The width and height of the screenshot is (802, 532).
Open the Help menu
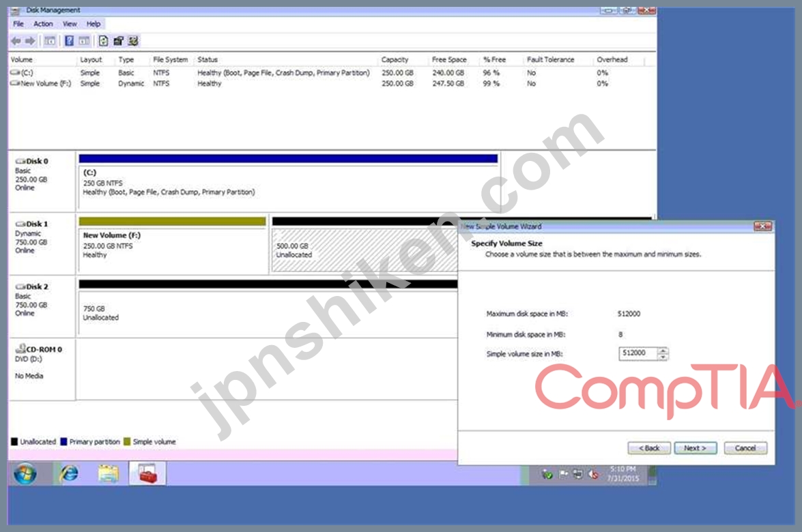click(93, 24)
